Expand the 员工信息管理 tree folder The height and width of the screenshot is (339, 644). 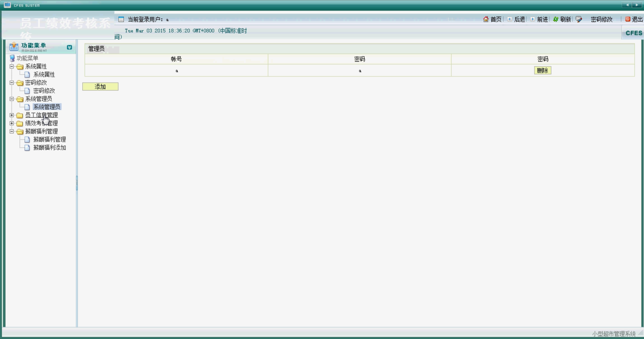tap(12, 115)
